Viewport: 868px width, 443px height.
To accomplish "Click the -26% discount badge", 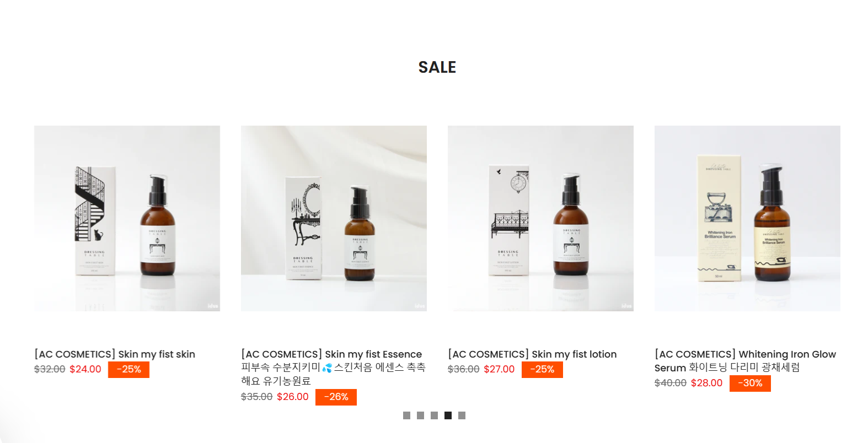I will click(x=336, y=397).
